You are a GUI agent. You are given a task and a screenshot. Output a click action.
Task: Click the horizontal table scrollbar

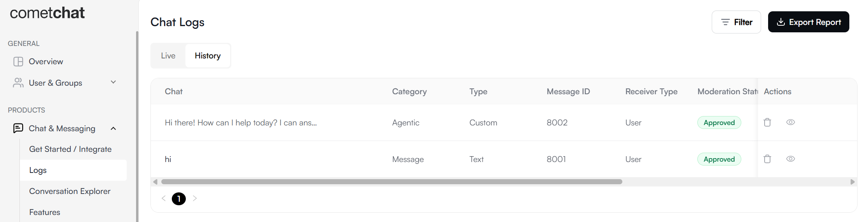click(391, 181)
